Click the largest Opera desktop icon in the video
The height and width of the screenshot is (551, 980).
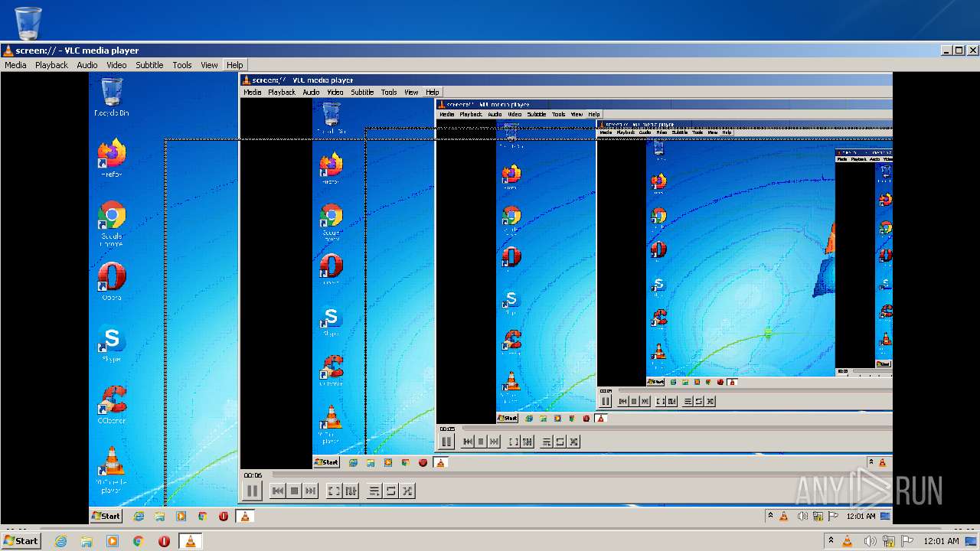[x=112, y=281]
